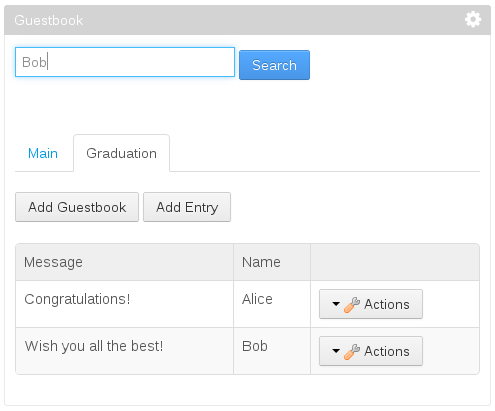Open the Guestbook portlet gear options
The image size is (495, 411).
[x=473, y=20]
